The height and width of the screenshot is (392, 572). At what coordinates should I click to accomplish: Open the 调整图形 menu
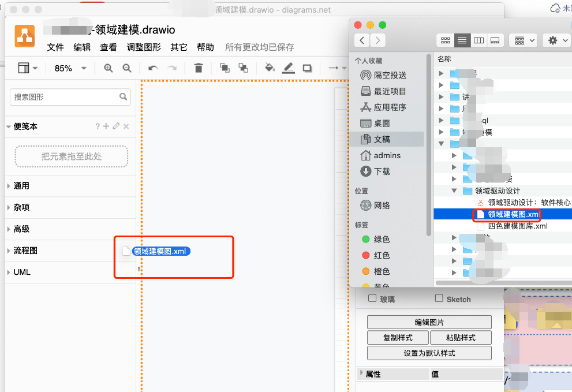pyautogui.click(x=144, y=47)
